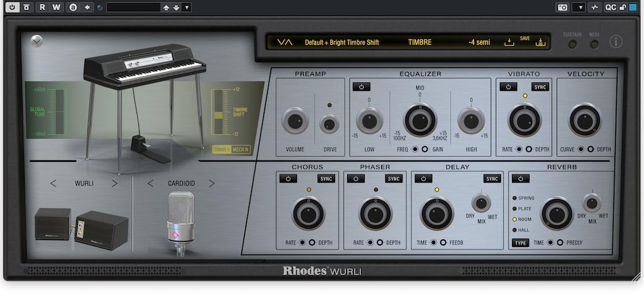Select next amp model right of WURLI
The width and height of the screenshot is (644, 296).
coord(114,183)
